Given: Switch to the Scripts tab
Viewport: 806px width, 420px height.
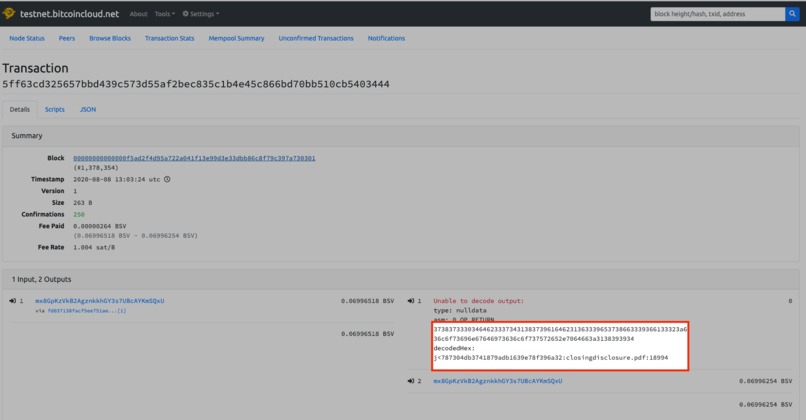Looking at the screenshot, I should pos(54,109).
